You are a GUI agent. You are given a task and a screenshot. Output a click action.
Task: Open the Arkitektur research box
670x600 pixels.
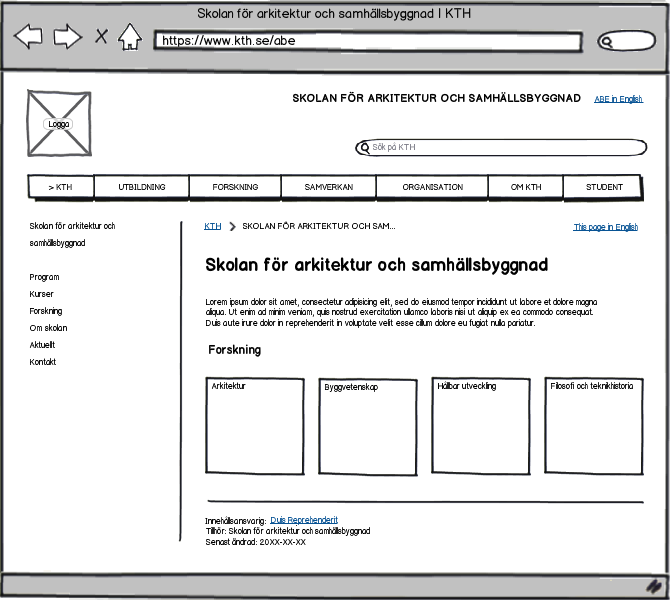(x=255, y=426)
